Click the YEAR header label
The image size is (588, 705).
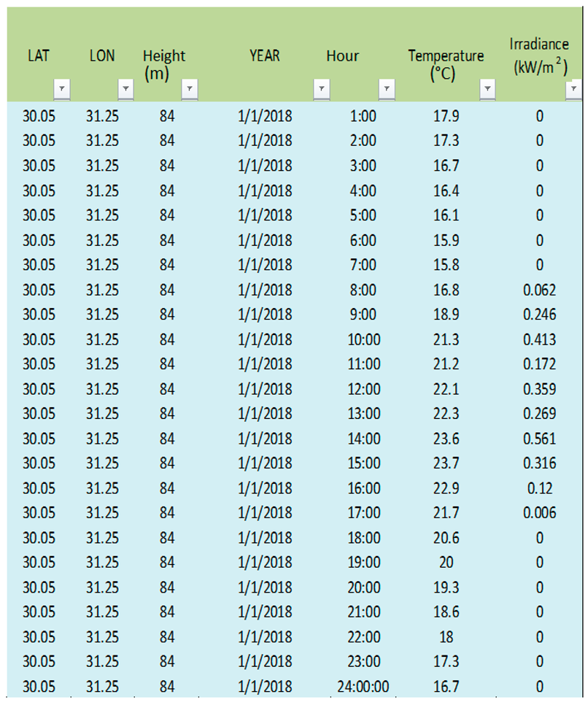tap(264, 56)
